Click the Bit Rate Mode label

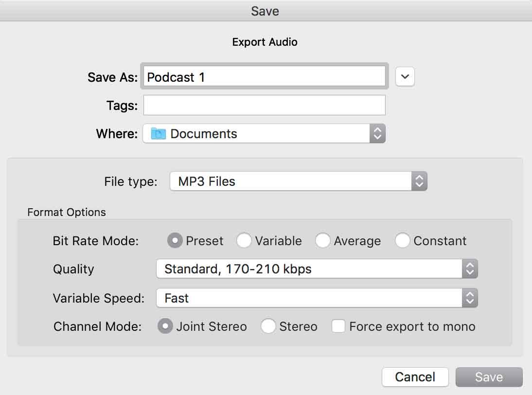pos(96,241)
